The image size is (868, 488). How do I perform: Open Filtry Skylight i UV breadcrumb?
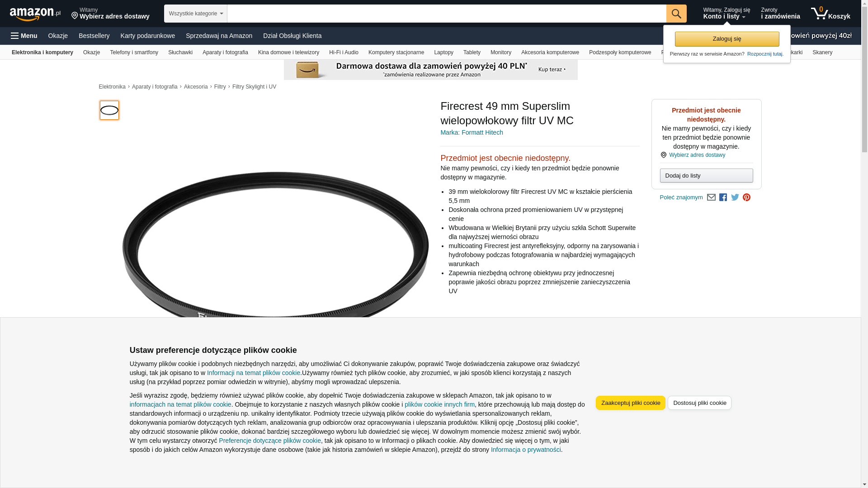click(254, 87)
